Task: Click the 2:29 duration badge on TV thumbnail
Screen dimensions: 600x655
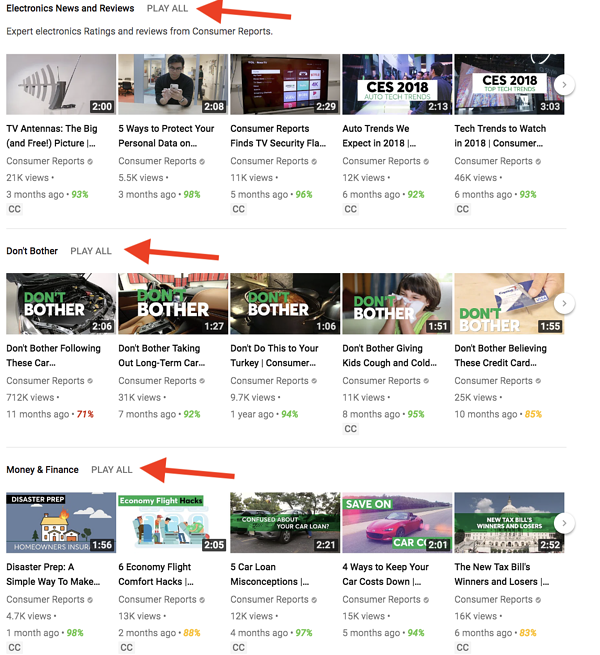Action: point(326,107)
